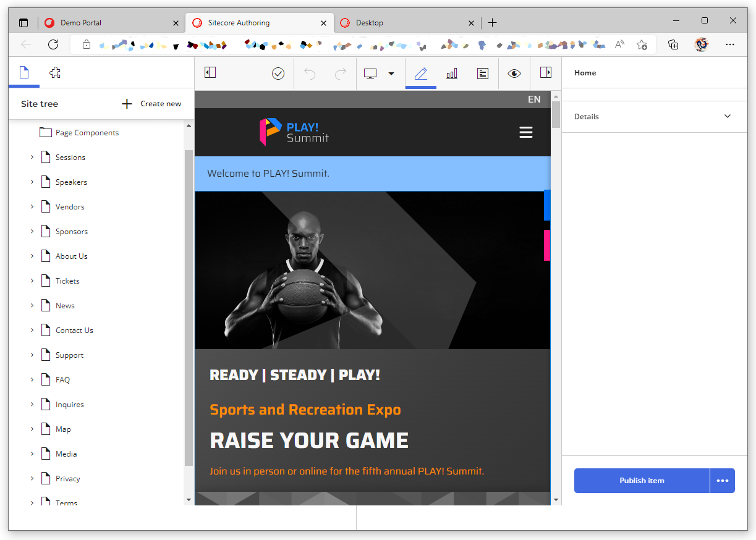Click the EN language selector

click(534, 99)
